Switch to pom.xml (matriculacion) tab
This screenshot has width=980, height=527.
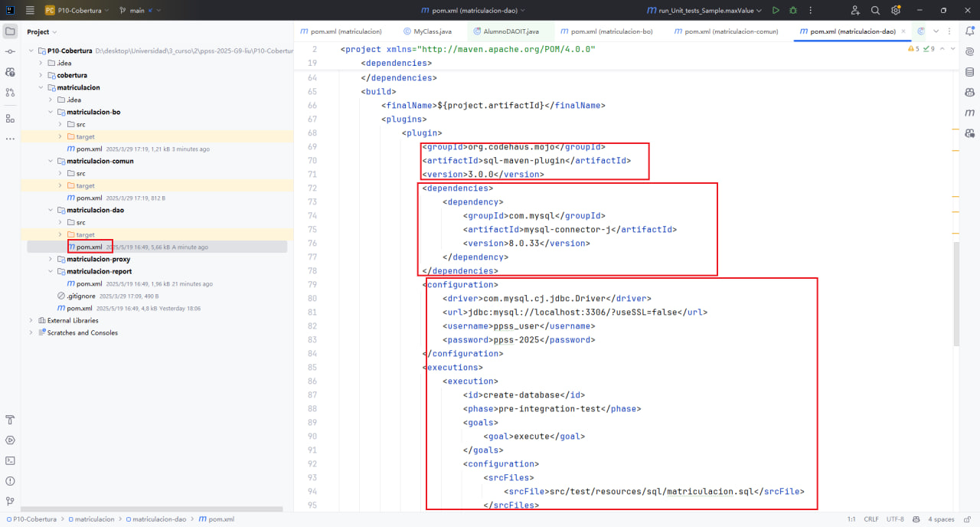tap(341, 31)
